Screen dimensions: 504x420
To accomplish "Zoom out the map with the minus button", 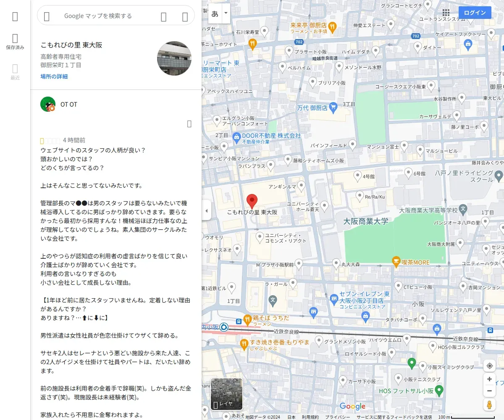I will click(x=489, y=391).
